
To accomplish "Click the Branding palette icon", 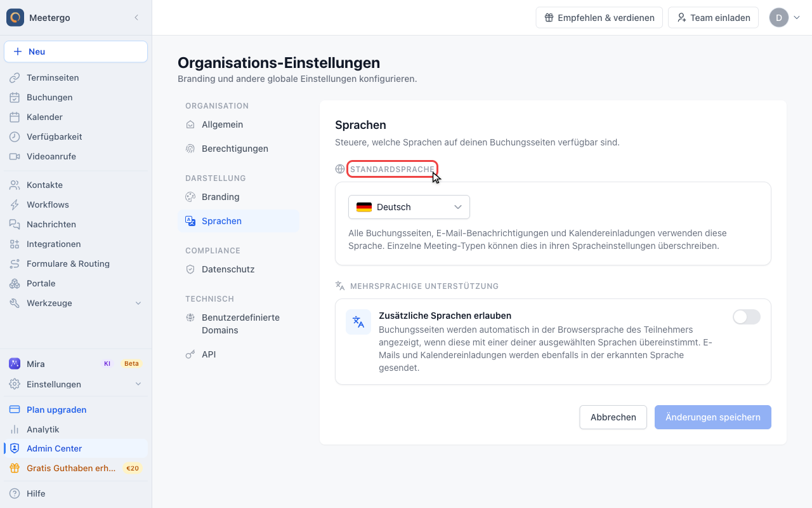I will (190, 197).
